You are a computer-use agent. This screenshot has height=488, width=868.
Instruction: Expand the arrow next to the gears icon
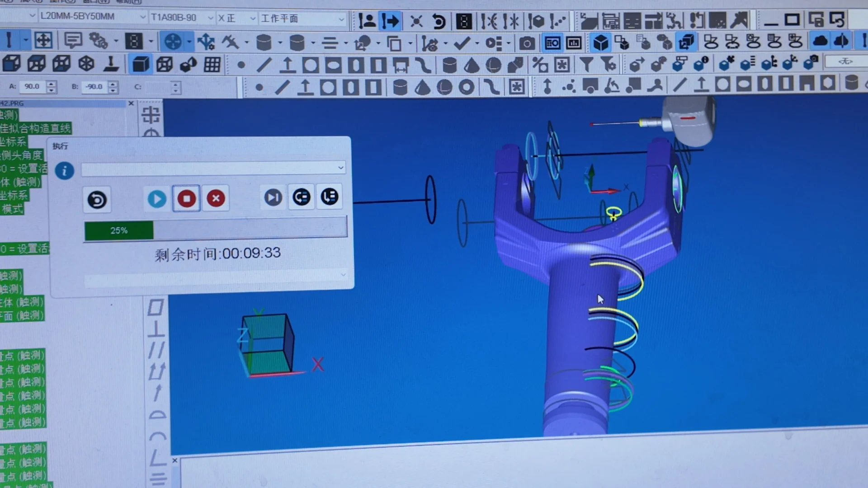coord(116,42)
